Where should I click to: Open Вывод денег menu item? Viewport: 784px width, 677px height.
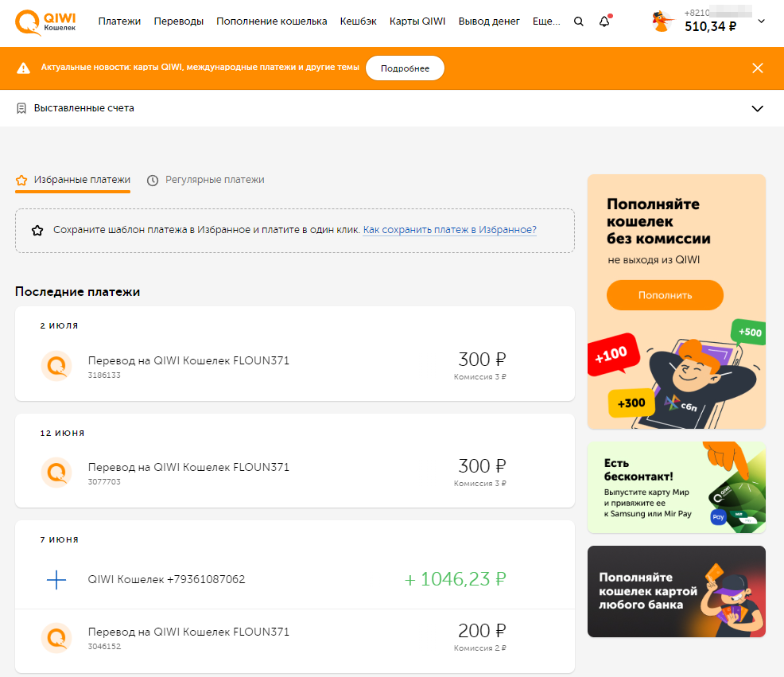pos(489,21)
